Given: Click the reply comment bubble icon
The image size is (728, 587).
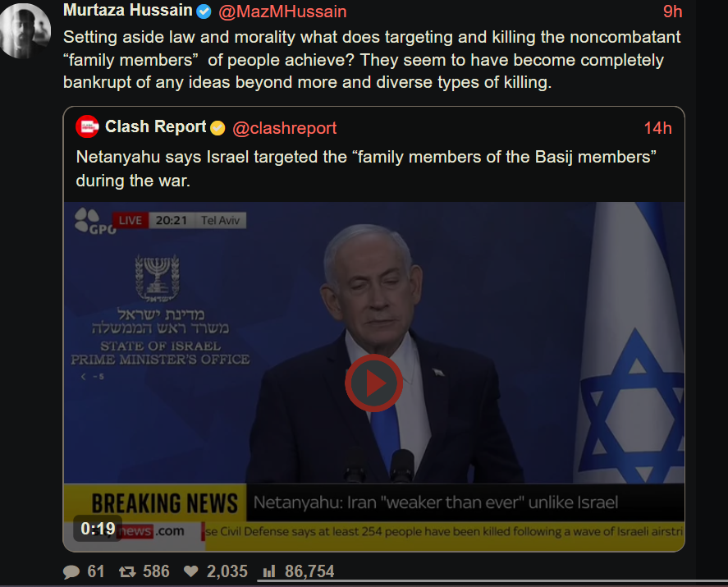Looking at the screenshot, I should coord(71,571).
